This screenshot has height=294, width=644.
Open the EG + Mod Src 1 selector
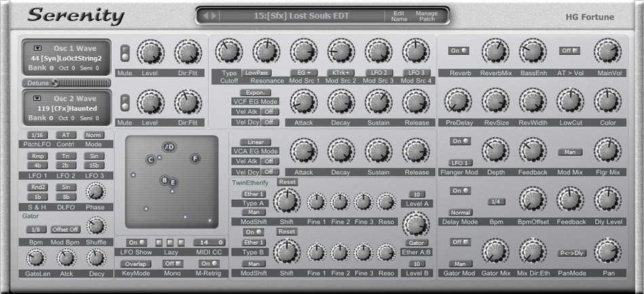[304, 72]
